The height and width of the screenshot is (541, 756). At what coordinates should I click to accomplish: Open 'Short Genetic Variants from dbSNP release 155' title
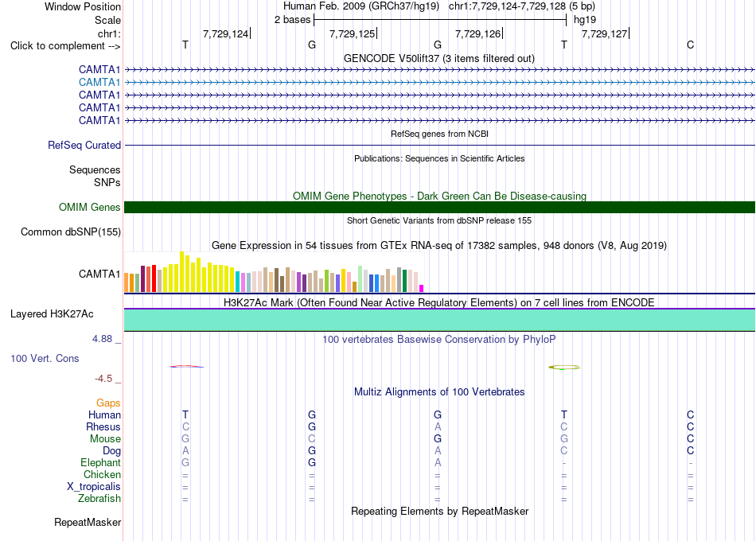click(x=439, y=220)
